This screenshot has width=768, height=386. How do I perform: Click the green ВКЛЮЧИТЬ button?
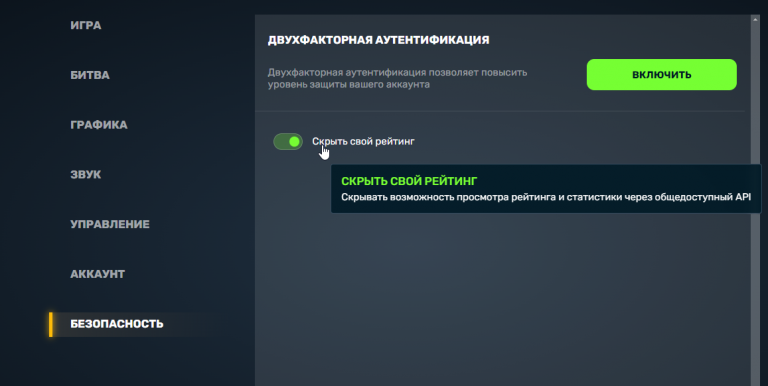coord(662,74)
